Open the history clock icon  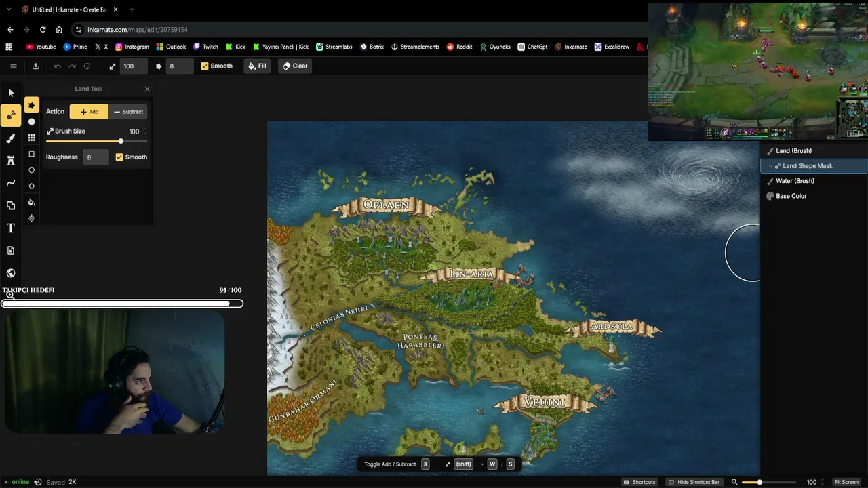(87, 66)
